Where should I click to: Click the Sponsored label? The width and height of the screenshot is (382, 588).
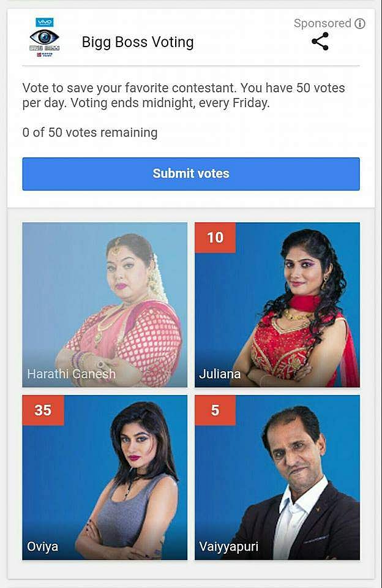click(323, 23)
